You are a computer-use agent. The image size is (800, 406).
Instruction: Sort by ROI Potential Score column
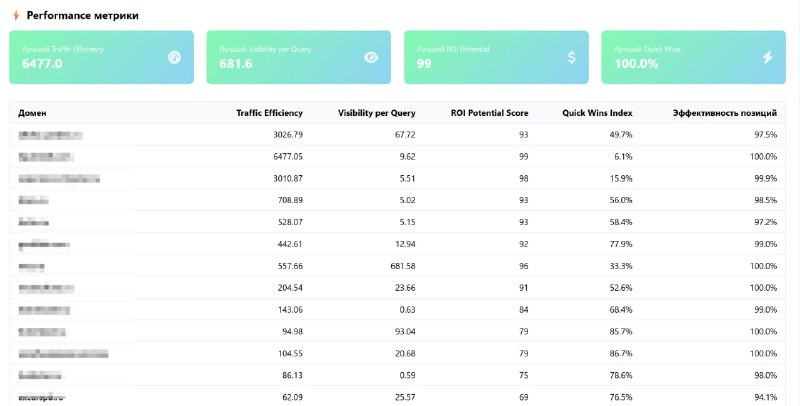click(489, 113)
